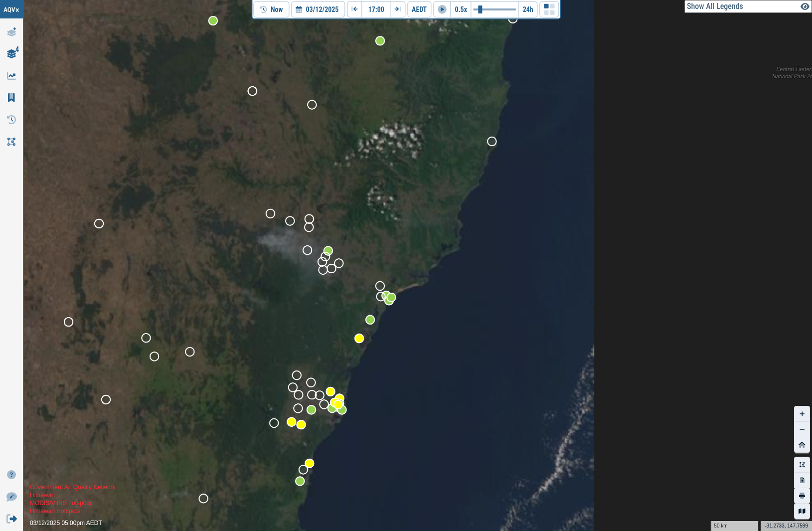Step back to the previous time step
Screen dimensions: 812x531
[x=355, y=9]
